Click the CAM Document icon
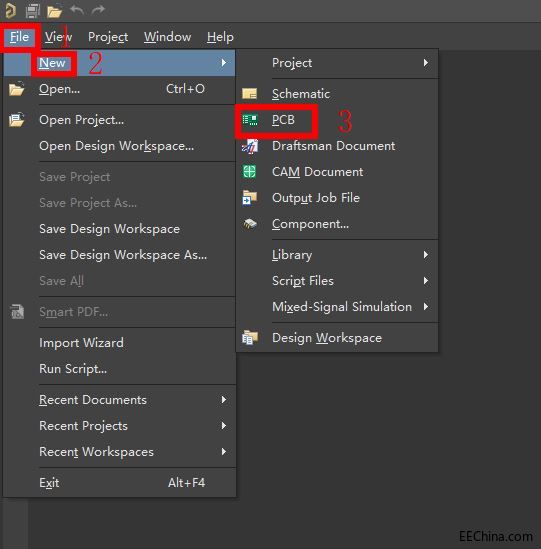The width and height of the screenshot is (541, 549). tap(249, 172)
